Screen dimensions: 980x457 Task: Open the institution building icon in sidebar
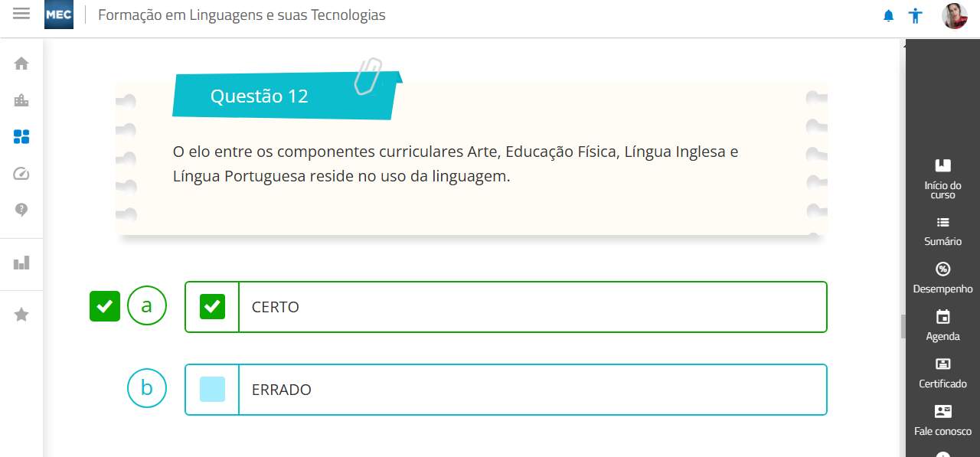pos(21,100)
